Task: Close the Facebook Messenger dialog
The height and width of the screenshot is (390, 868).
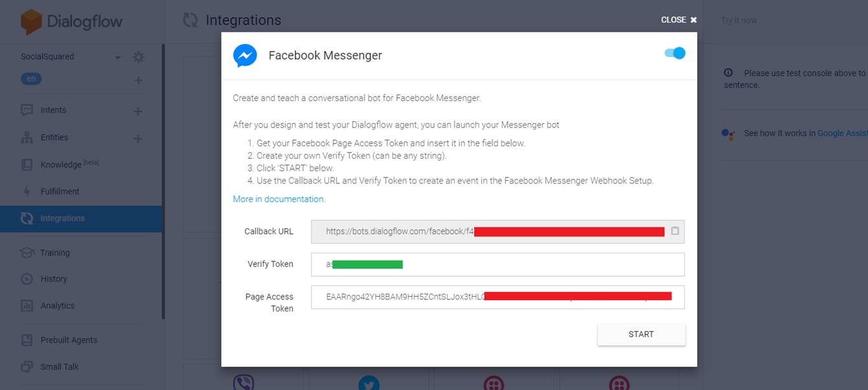Action: (x=678, y=20)
